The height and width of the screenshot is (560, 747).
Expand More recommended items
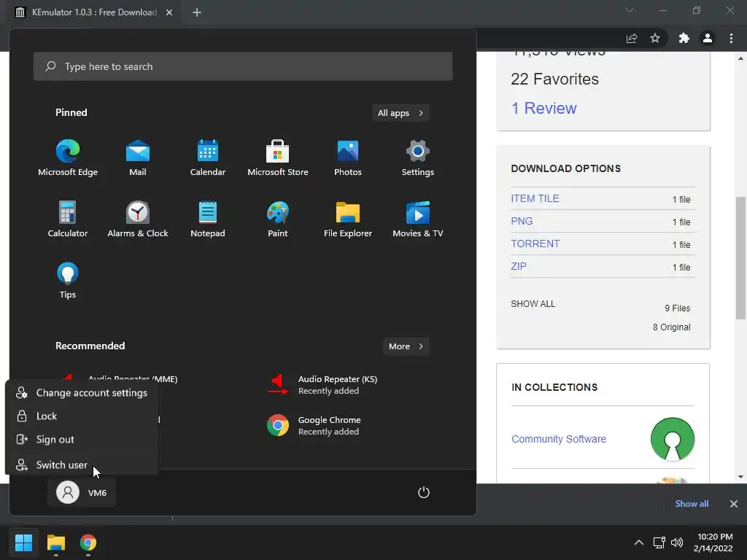coord(406,346)
